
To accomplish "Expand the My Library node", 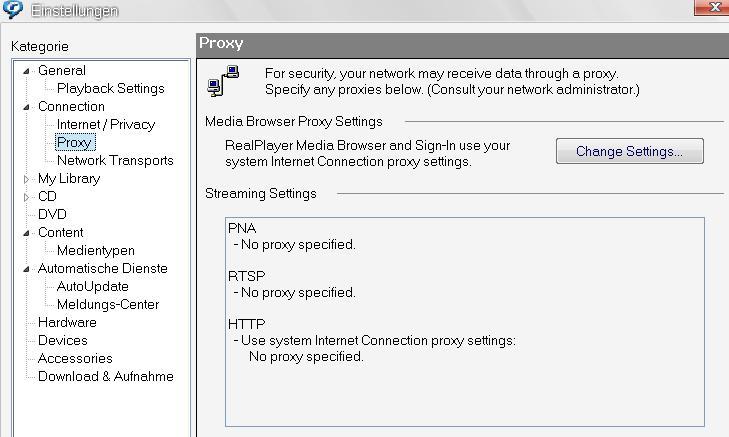I will pos(27,179).
